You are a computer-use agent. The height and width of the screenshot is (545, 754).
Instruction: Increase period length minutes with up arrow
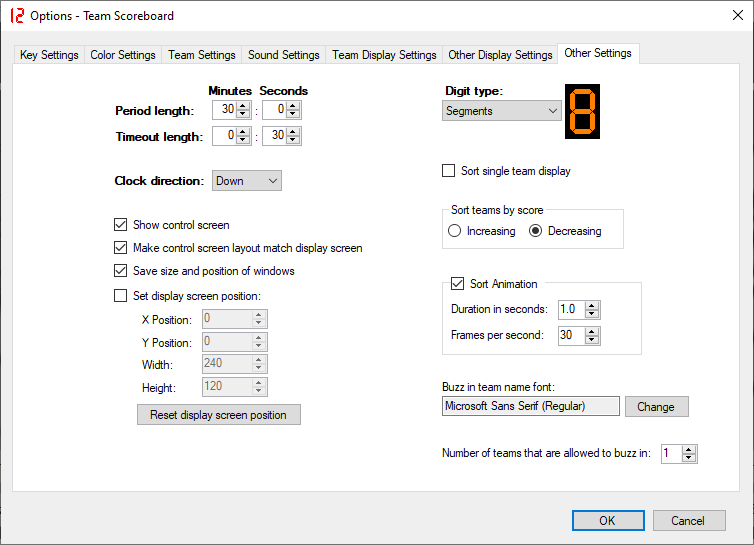click(x=243, y=105)
